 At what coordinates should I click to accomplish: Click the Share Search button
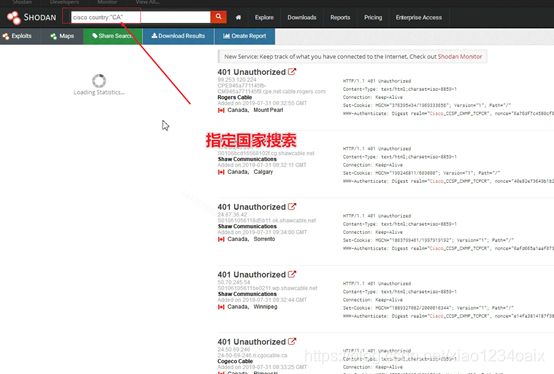click(113, 36)
